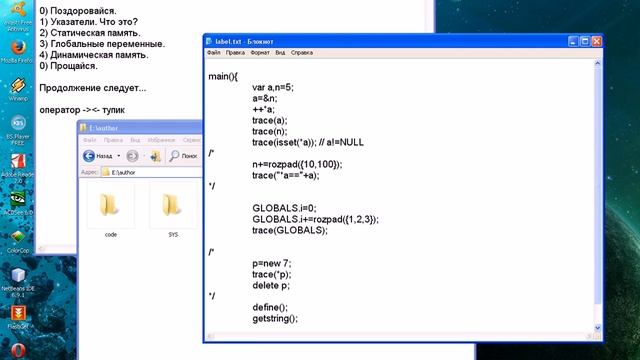The height and width of the screenshot is (360, 640).
Task: Launch ColorCop from the desktop
Action: click(x=18, y=242)
